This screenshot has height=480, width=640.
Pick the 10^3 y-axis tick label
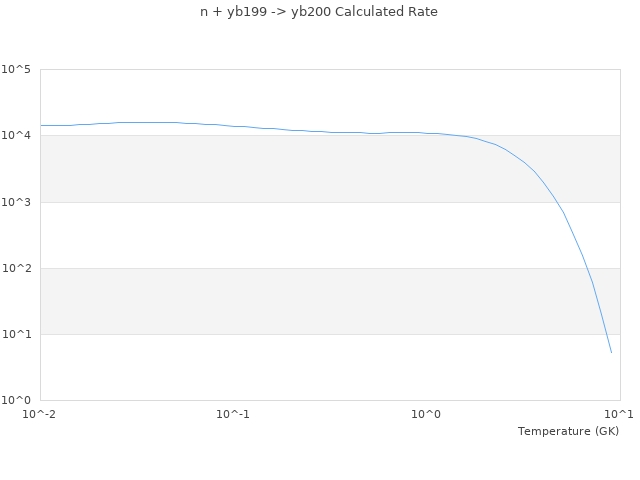point(16,202)
